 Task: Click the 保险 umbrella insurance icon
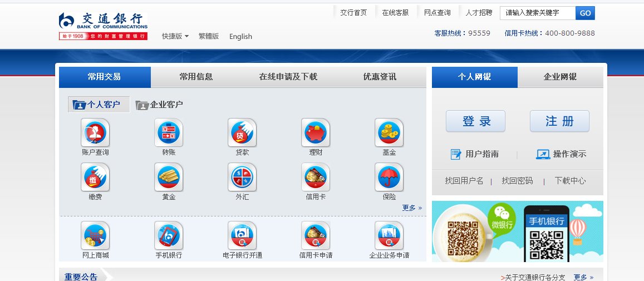coord(390,177)
